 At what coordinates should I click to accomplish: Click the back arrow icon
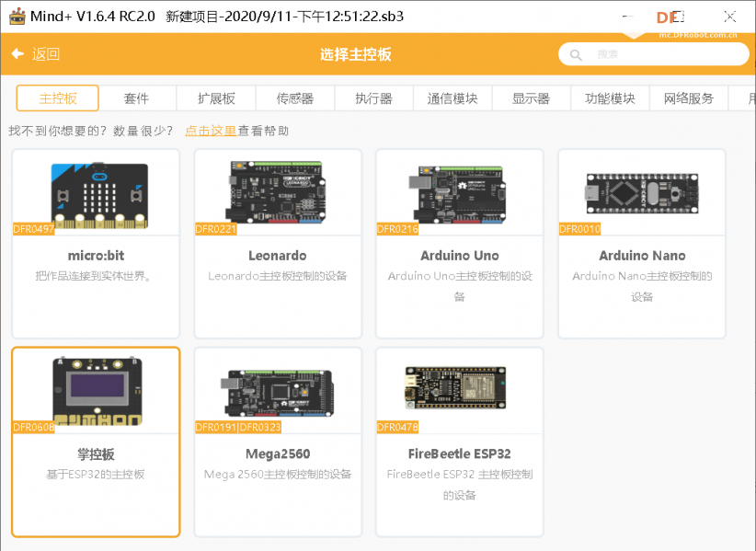tap(17, 53)
